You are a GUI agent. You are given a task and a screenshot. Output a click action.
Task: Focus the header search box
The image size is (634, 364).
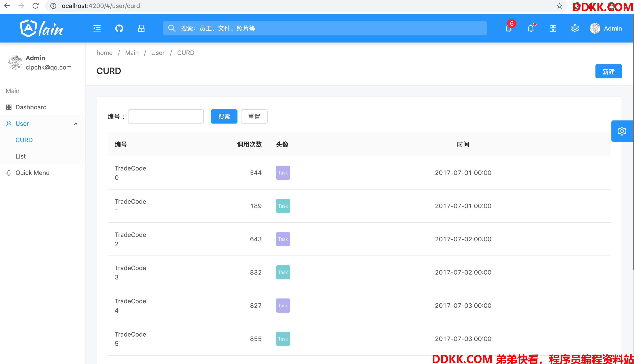[x=325, y=28]
